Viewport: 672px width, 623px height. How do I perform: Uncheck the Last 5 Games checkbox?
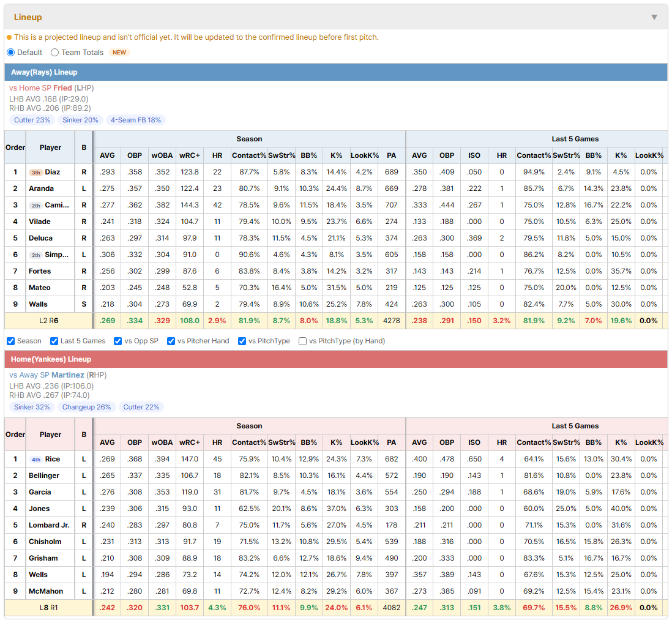(x=54, y=341)
